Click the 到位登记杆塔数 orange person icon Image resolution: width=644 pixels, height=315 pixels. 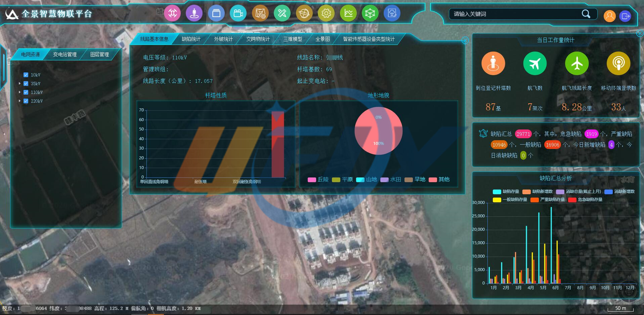tap(493, 63)
